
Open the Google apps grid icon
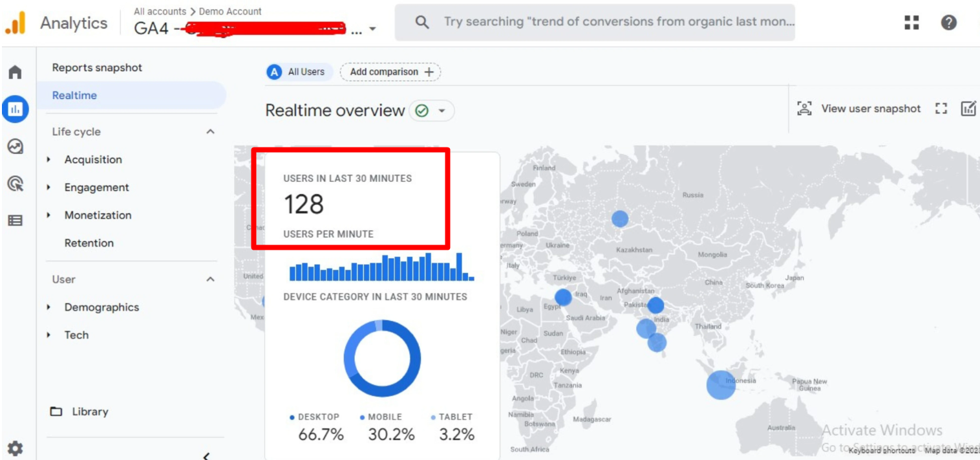pyautogui.click(x=911, y=23)
